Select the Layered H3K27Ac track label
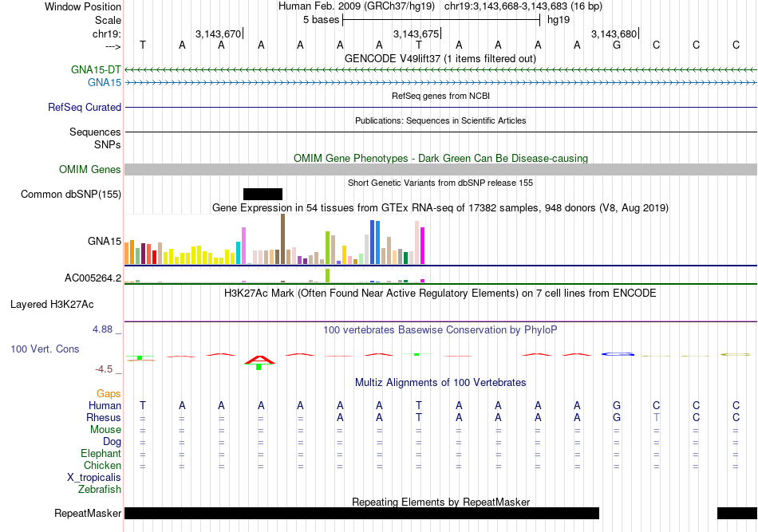758x532 pixels. 52,305
